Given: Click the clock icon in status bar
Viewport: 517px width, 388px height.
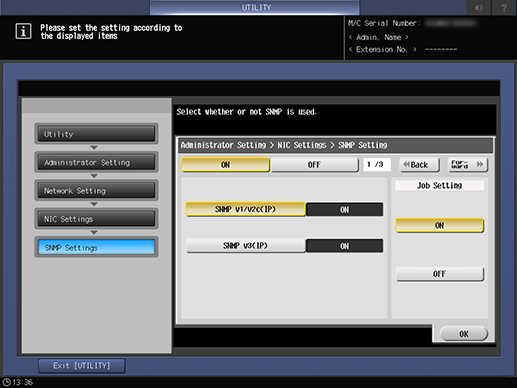Looking at the screenshot, I should tap(7, 382).
